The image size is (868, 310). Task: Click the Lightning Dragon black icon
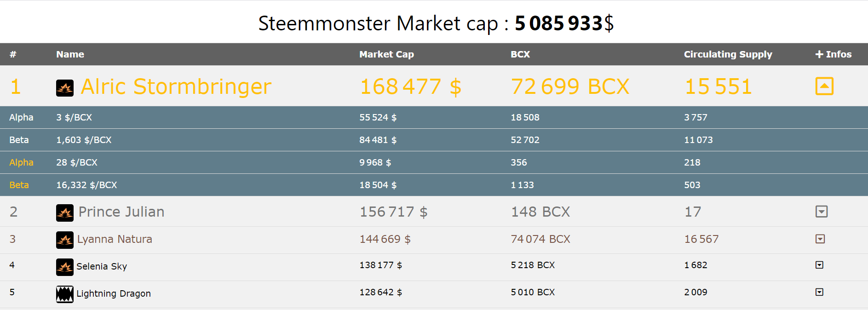coord(64,293)
